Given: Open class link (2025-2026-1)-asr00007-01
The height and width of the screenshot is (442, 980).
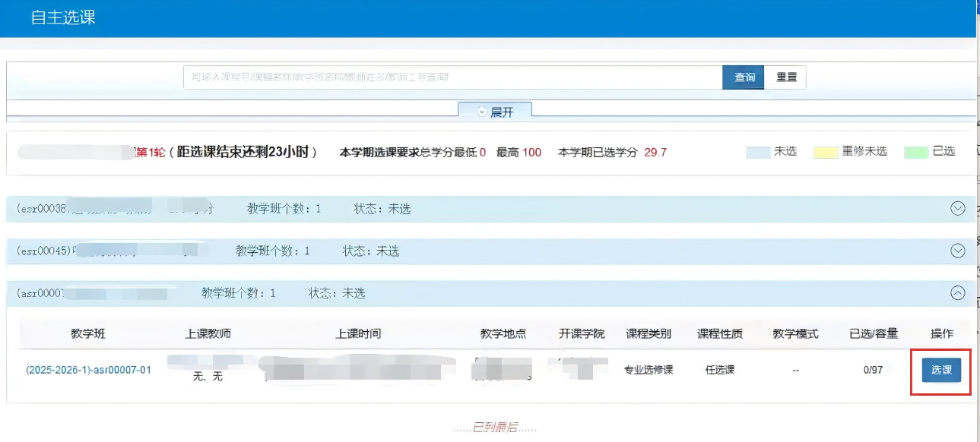Looking at the screenshot, I should pos(88,370).
